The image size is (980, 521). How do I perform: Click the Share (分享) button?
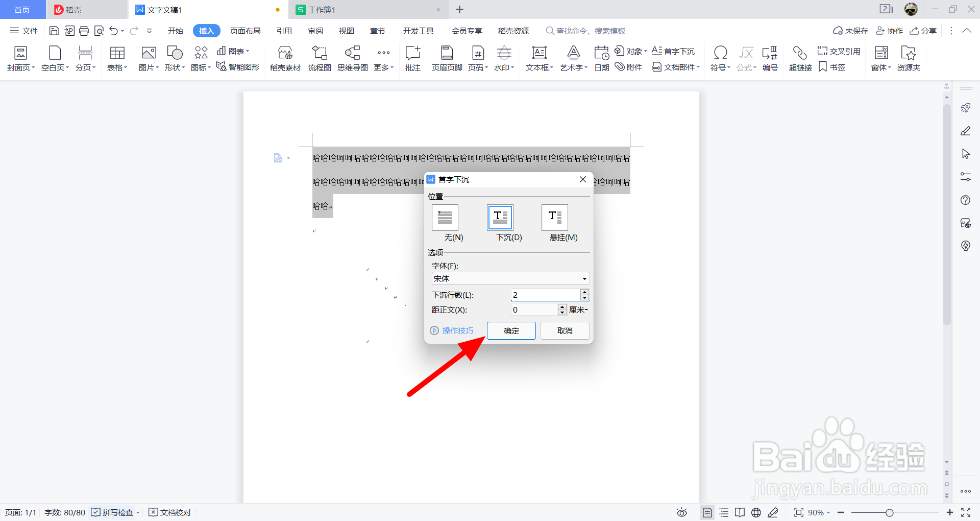coord(923,31)
